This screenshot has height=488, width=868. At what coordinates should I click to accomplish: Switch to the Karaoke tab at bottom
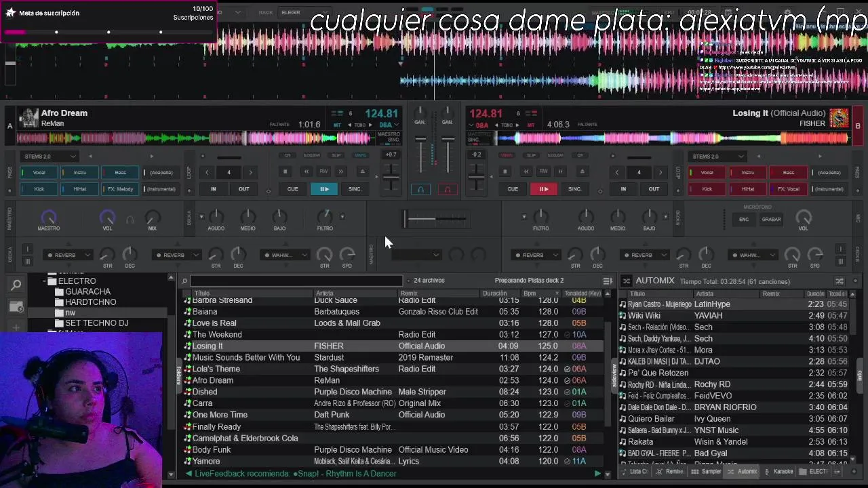pyautogui.click(x=778, y=472)
